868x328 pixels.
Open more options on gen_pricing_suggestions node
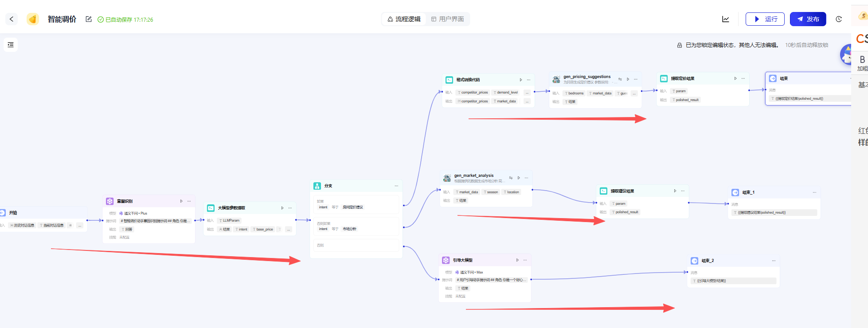pyautogui.click(x=636, y=79)
